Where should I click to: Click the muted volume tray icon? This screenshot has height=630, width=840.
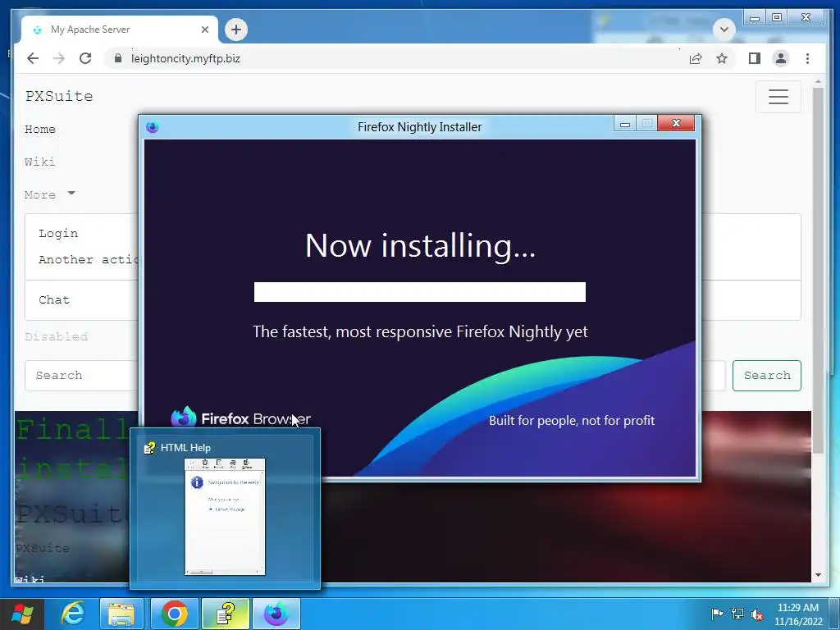[757, 614]
